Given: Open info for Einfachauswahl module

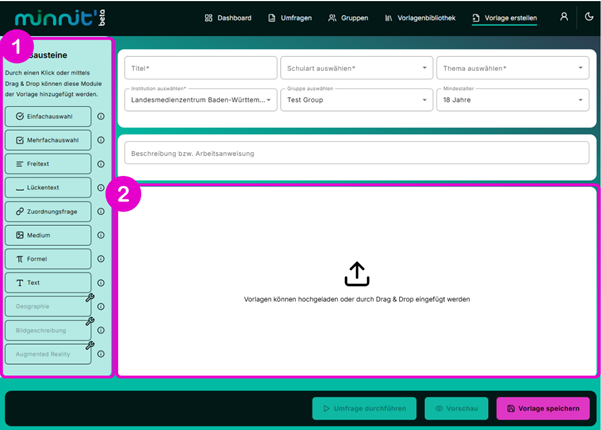Looking at the screenshot, I should pos(101,117).
